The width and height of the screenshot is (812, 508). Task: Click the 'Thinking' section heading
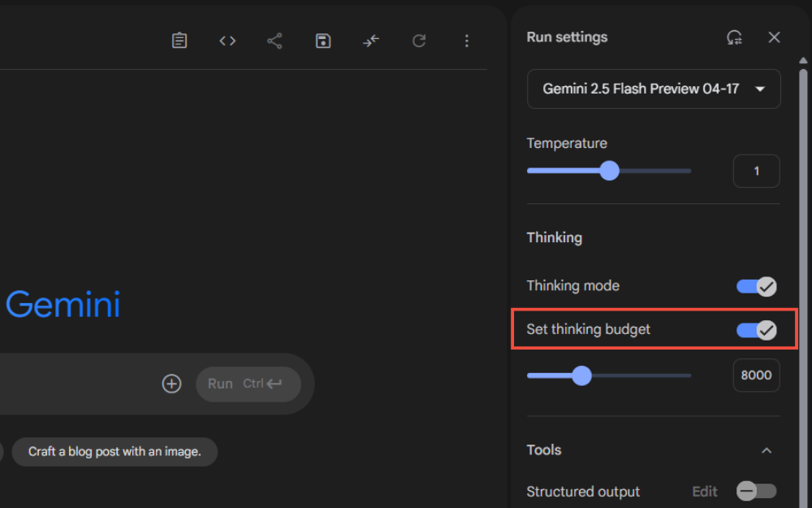pyautogui.click(x=554, y=237)
